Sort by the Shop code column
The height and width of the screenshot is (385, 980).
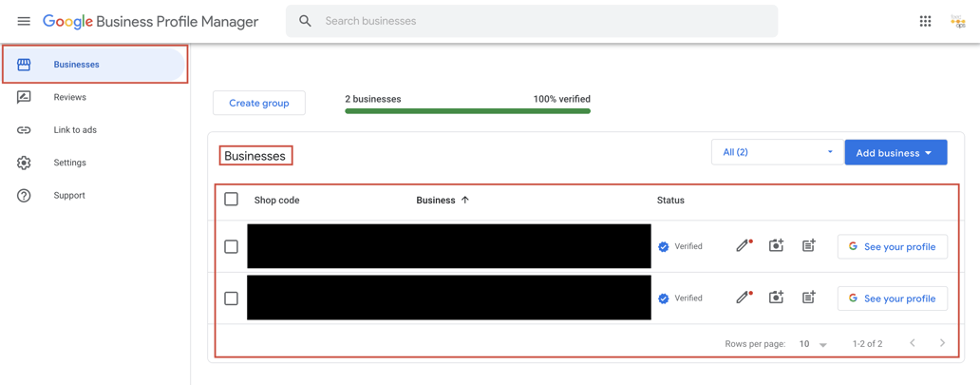pyautogui.click(x=277, y=201)
